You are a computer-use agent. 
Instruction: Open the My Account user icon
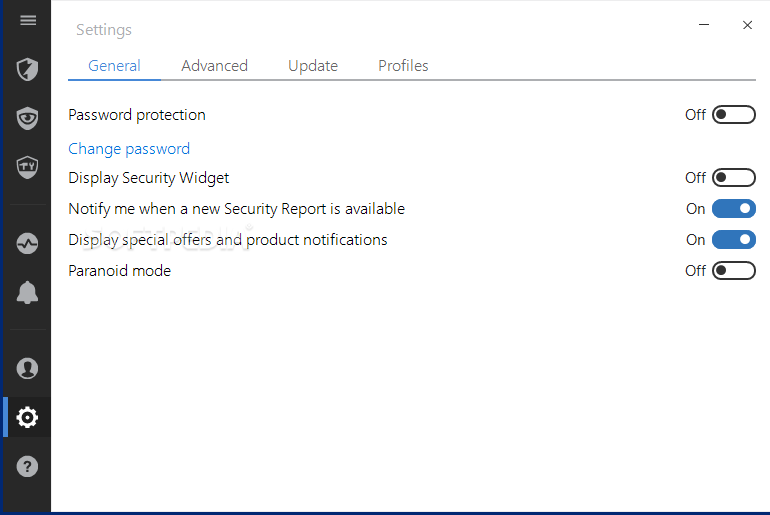tap(28, 368)
